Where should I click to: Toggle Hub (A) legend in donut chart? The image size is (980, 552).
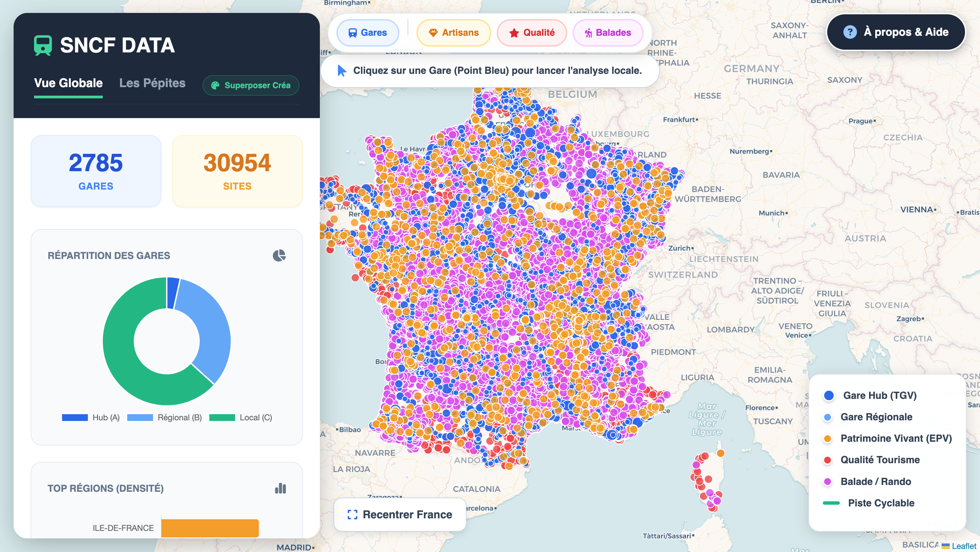[x=91, y=417]
